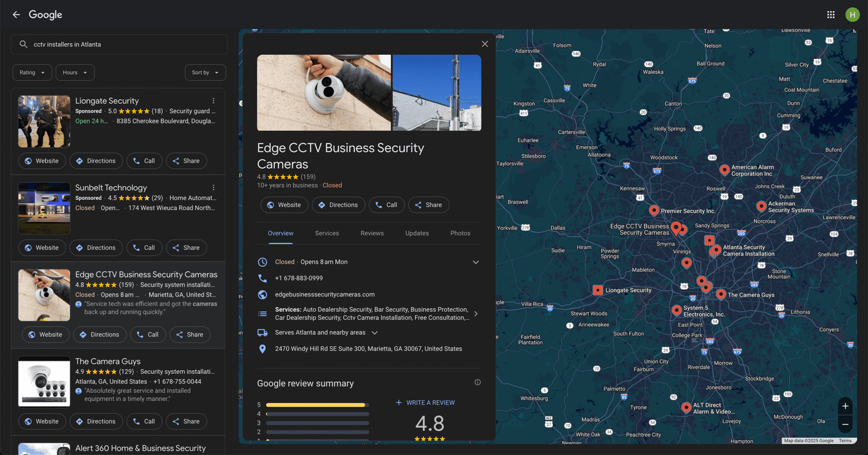868x455 pixels.
Task: Open Website for Sunbelt Technology listing
Action: pos(42,248)
